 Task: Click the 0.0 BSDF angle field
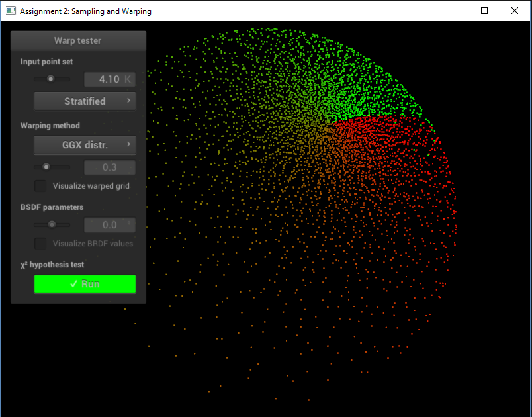click(110, 225)
